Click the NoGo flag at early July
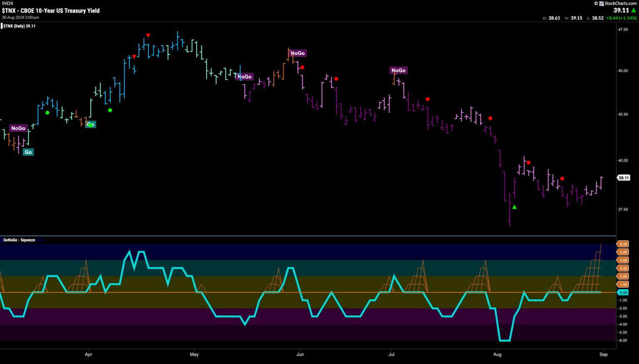The height and width of the screenshot is (364, 639). 398,70
